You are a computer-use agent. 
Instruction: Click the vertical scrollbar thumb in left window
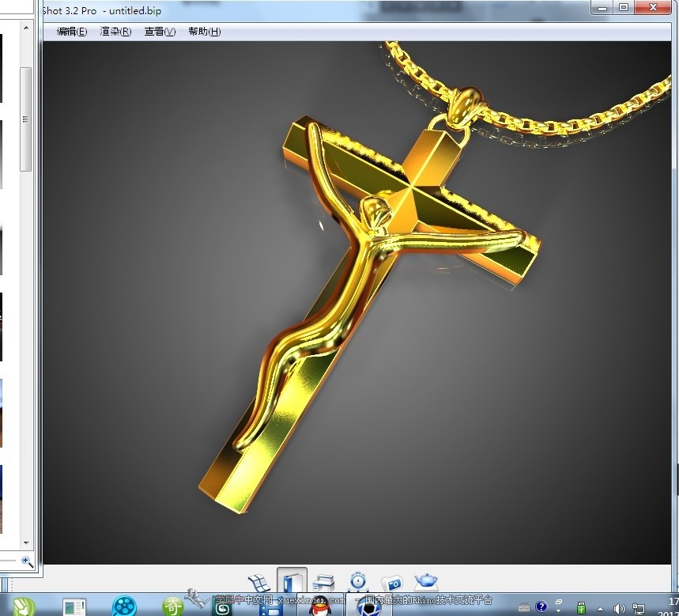tap(26, 119)
